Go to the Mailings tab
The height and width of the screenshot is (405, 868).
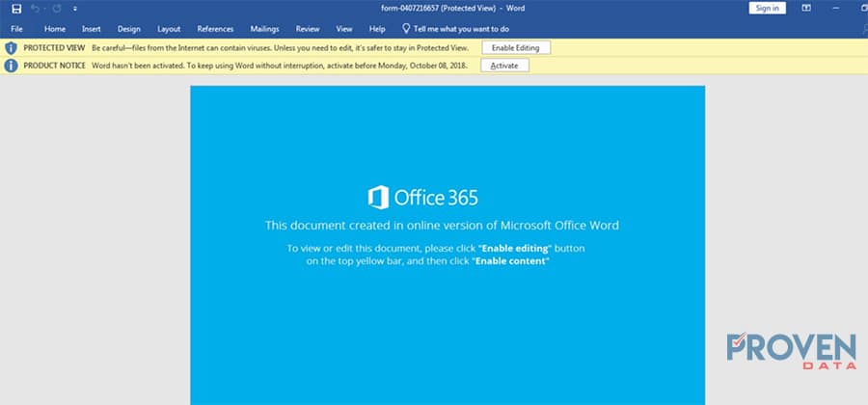(x=264, y=29)
